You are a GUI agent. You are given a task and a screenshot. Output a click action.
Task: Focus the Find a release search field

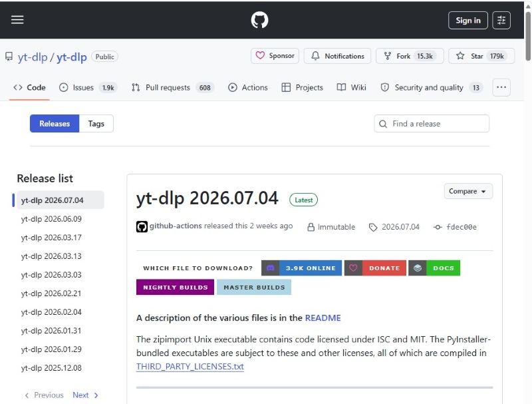pos(432,124)
